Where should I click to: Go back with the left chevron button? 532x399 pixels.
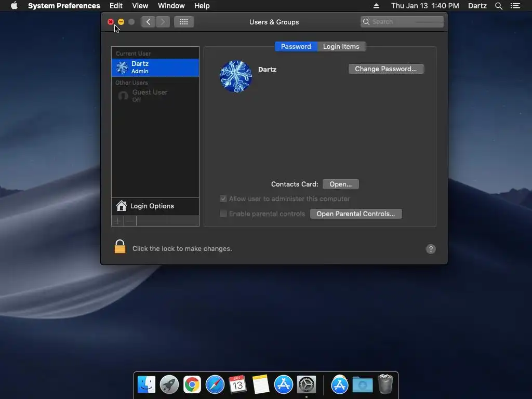(148, 22)
